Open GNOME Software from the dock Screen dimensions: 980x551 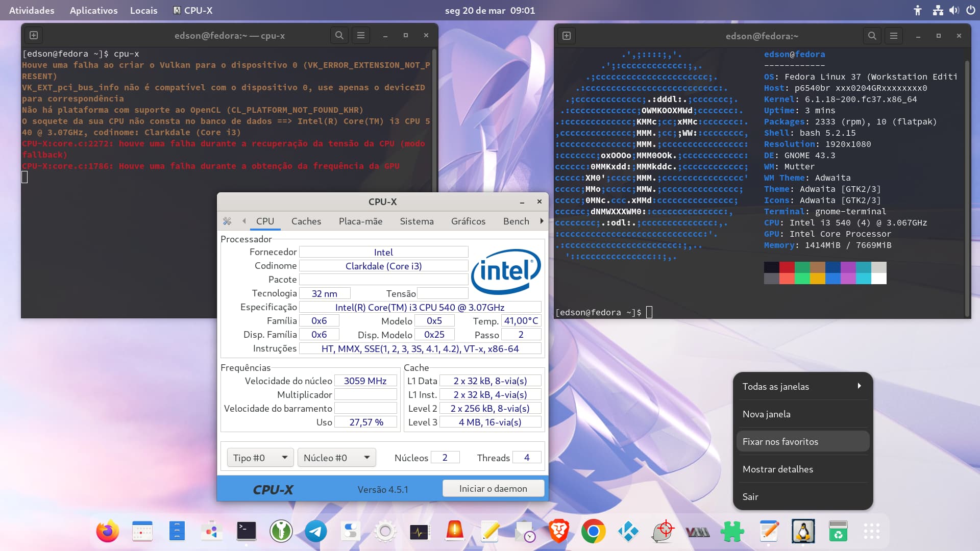click(211, 532)
